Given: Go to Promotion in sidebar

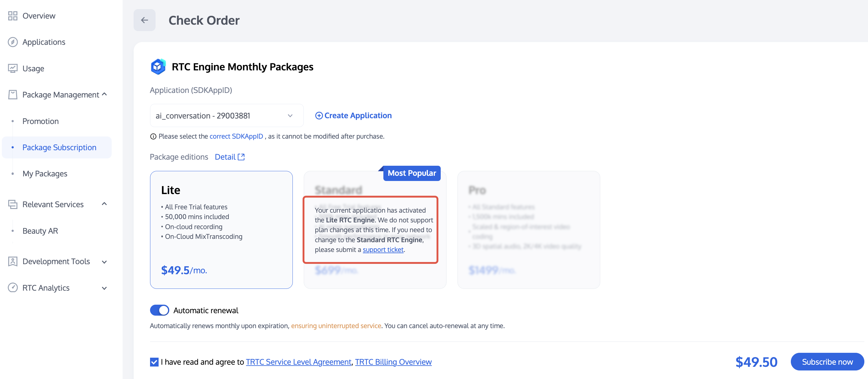Looking at the screenshot, I should [41, 121].
